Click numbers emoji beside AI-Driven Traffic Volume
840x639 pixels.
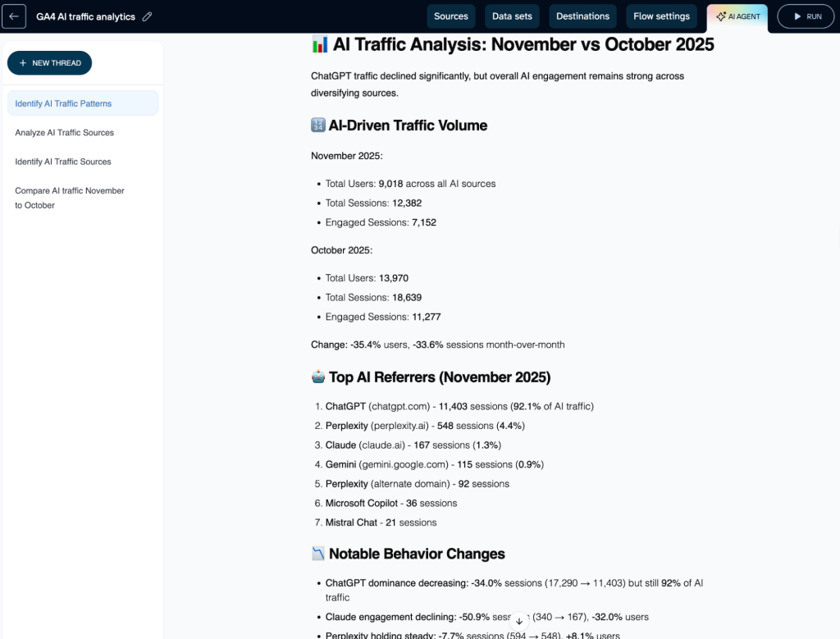pyautogui.click(x=318, y=126)
